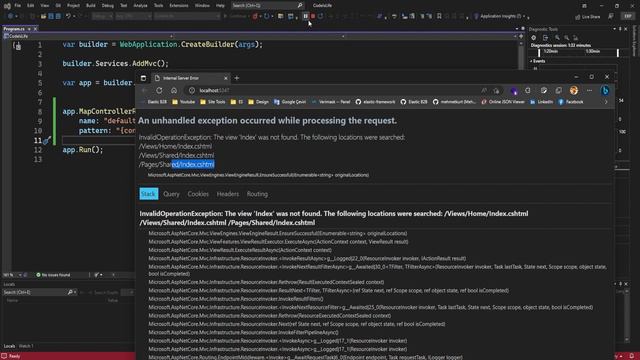Add page to favorites star icon
This screenshot has width=640, height=360.
(496, 90)
